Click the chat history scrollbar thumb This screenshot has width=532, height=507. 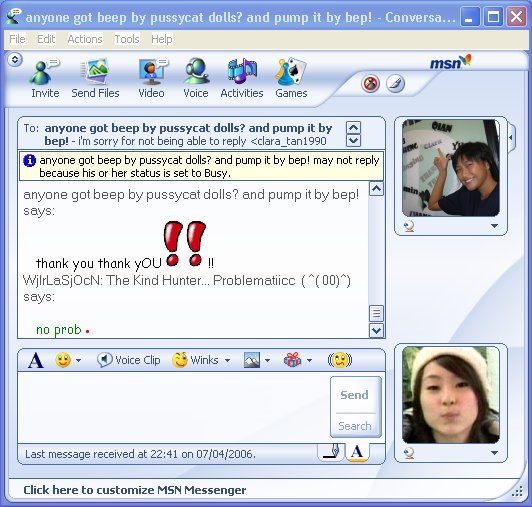point(376,313)
